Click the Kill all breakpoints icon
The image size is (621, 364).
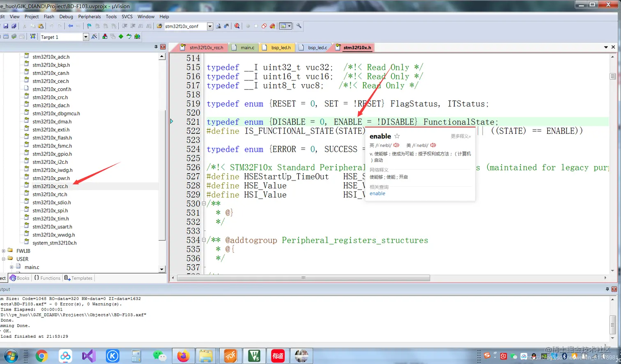(x=272, y=26)
